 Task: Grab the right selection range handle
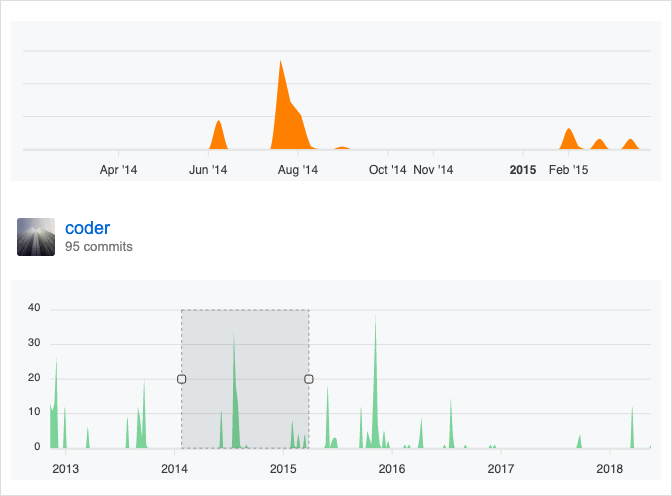tap(309, 379)
